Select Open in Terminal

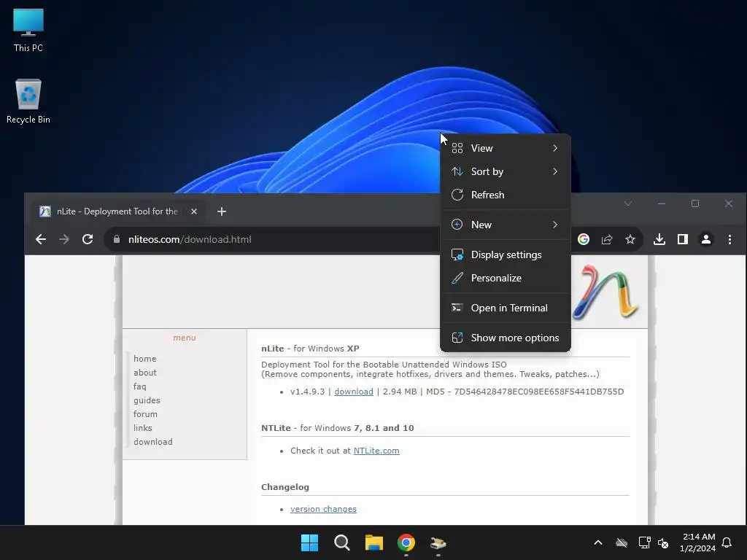click(x=505, y=308)
